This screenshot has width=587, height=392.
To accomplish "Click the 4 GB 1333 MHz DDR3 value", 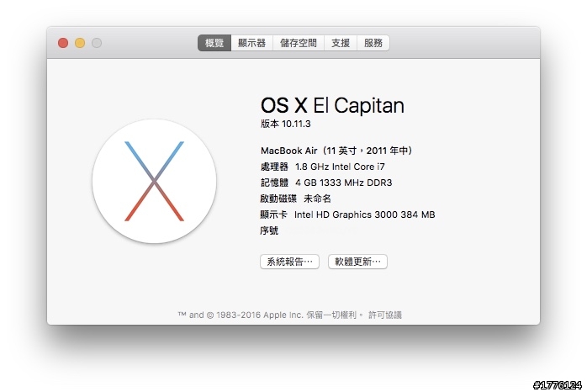I will [344, 183].
